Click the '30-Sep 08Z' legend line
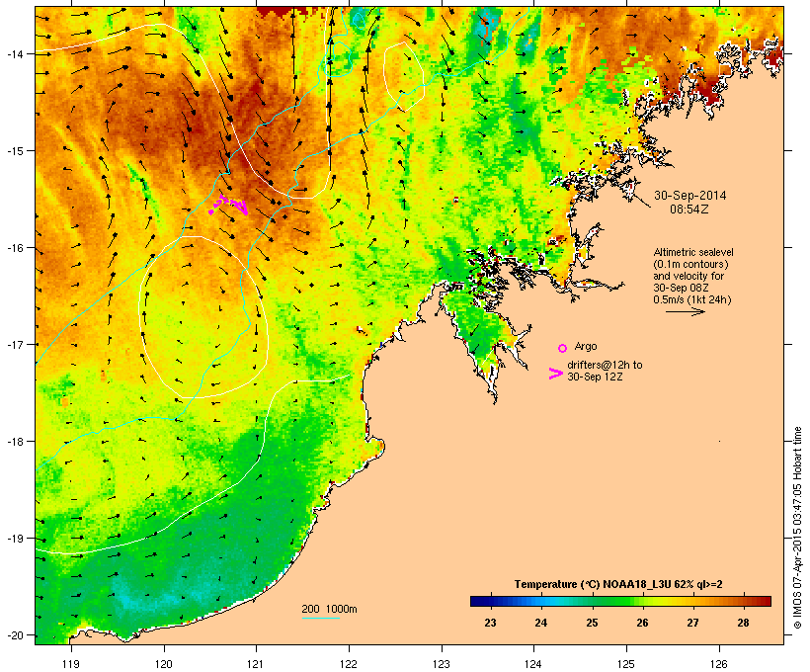This screenshot has width=810, height=672. pos(681,288)
